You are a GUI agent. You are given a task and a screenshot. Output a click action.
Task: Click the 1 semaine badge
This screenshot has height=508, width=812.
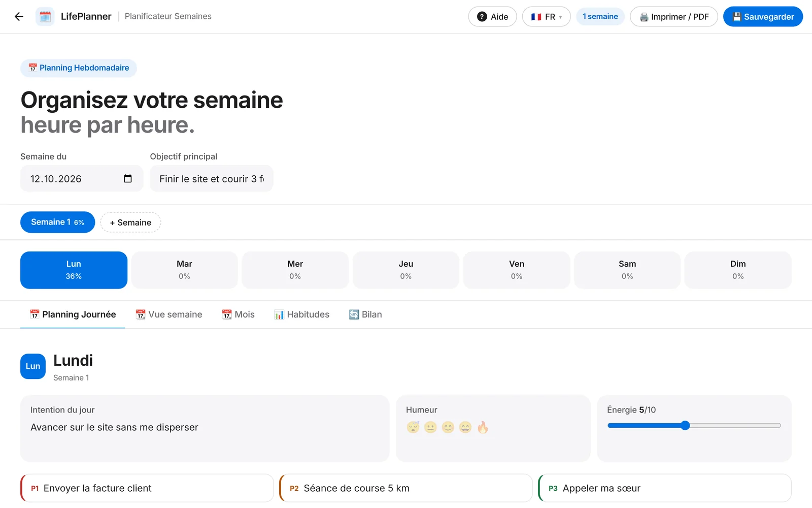click(600, 16)
